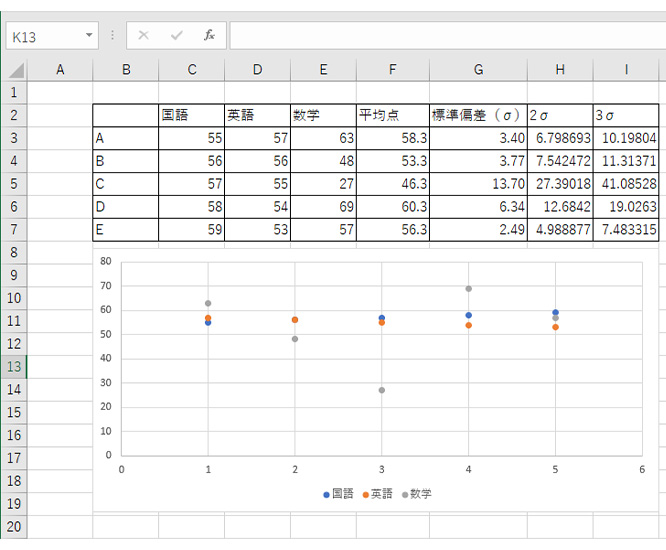
Task: Click inside the formula bar input
Action: (440, 35)
